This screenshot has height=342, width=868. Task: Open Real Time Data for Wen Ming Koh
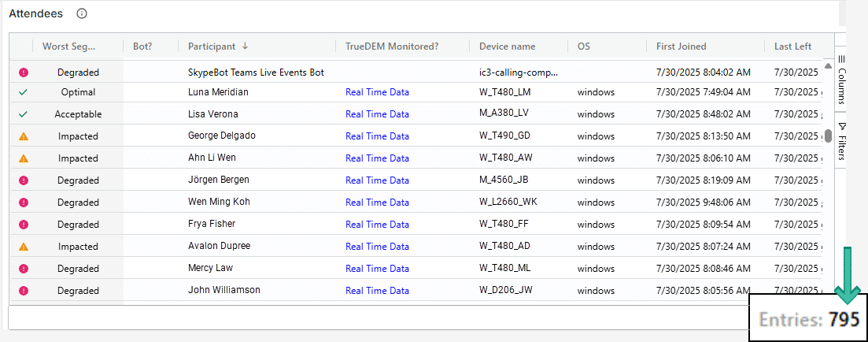click(377, 203)
